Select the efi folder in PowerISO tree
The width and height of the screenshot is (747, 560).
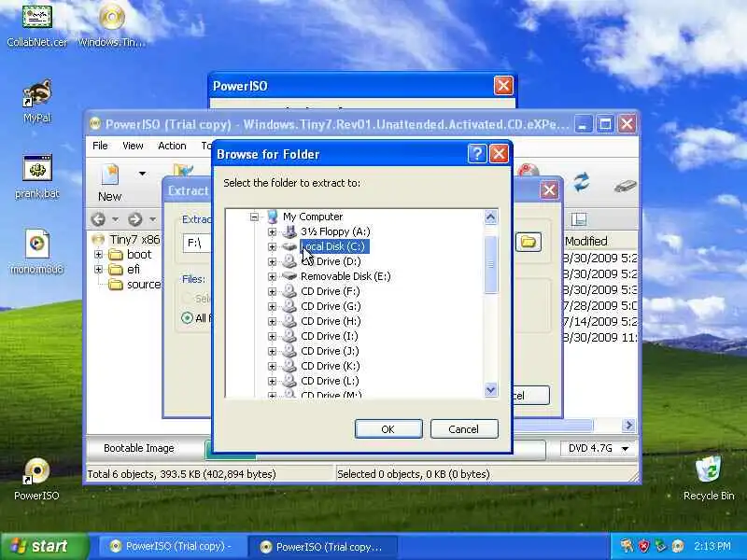tap(125, 270)
